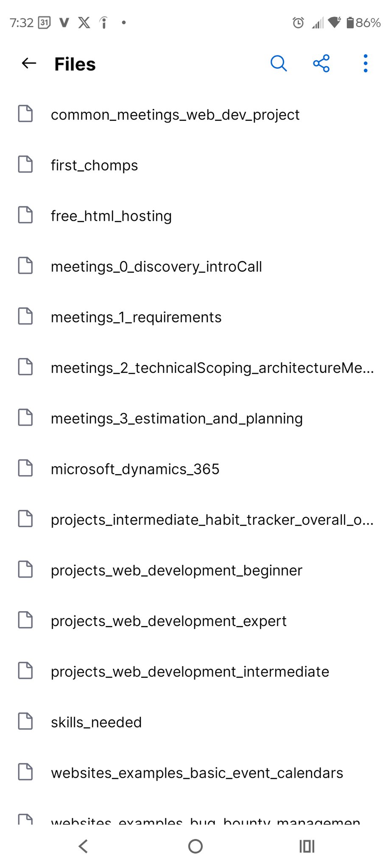Tap the recent apps navigation button
The height and width of the screenshot is (868, 391).
(307, 846)
